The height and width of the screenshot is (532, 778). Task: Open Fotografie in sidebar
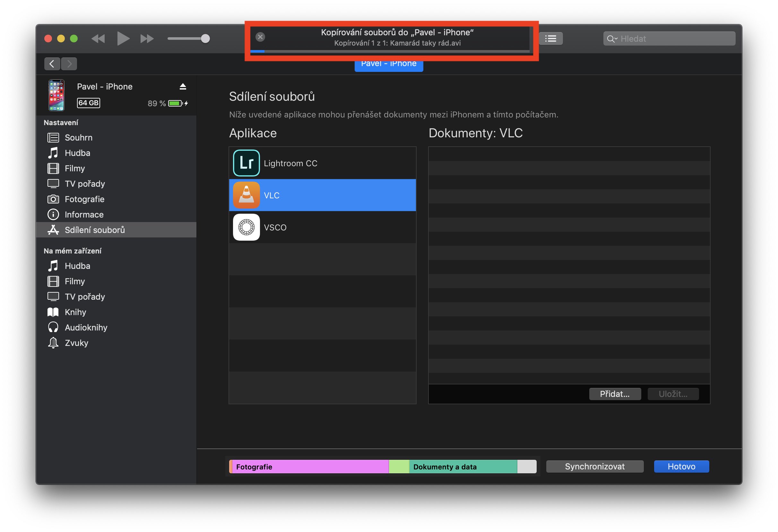[116, 199]
